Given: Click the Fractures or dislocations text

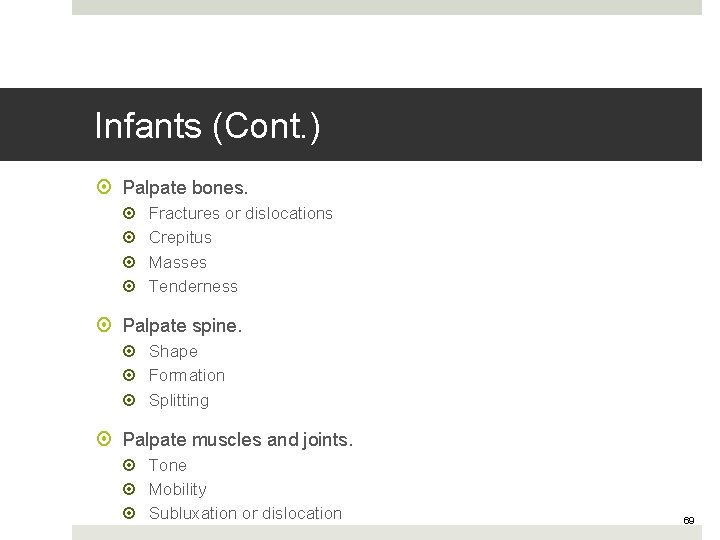Looking at the screenshot, I should tap(240, 213).
